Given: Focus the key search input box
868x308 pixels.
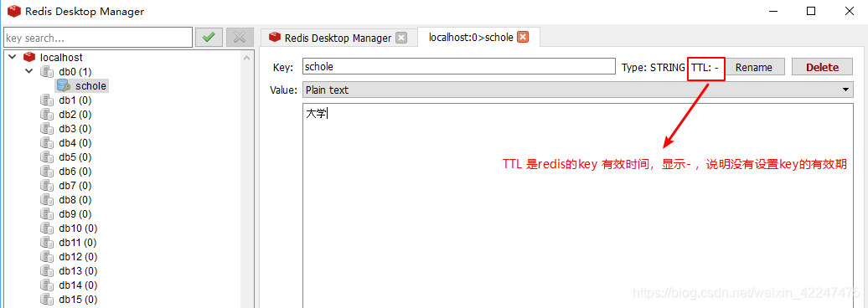Looking at the screenshot, I should point(97,38).
